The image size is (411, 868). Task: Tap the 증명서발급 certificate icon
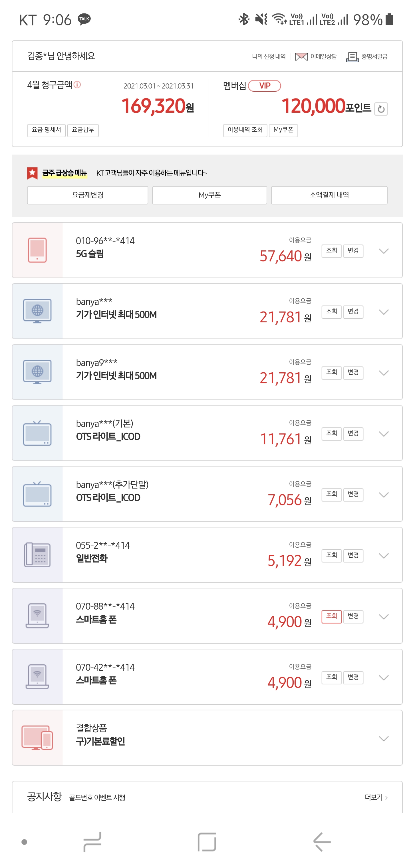pyautogui.click(x=352, y=57)
